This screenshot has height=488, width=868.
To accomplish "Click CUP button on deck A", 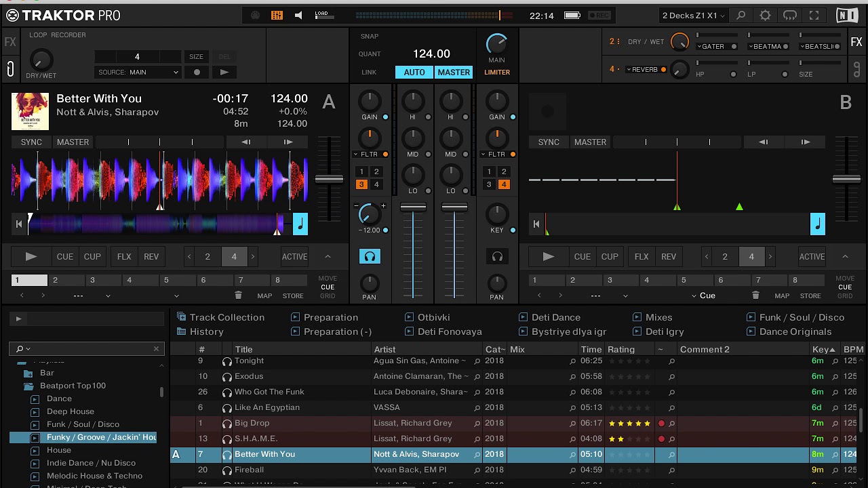I will pos(92,257).
